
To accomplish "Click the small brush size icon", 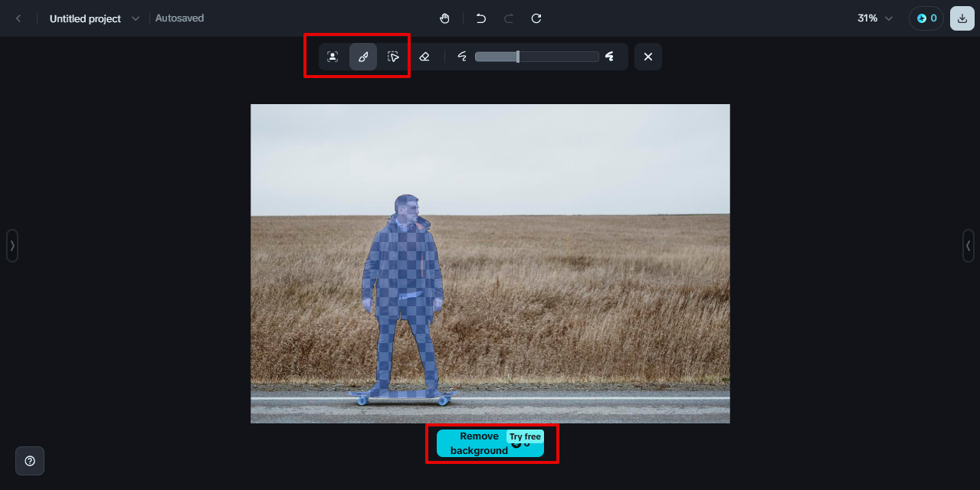I will click(462, 57).
